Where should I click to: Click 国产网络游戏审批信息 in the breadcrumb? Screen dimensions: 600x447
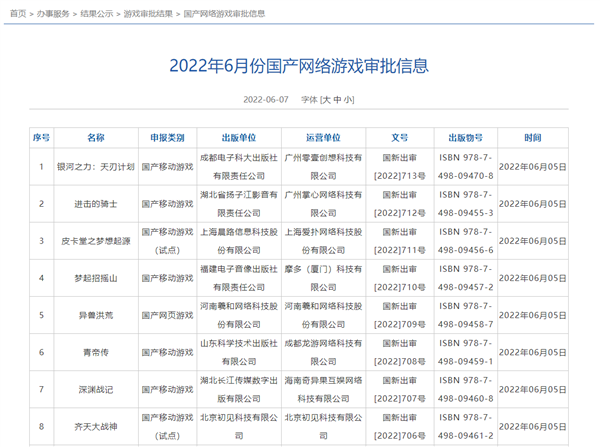(x=225, y=14)
